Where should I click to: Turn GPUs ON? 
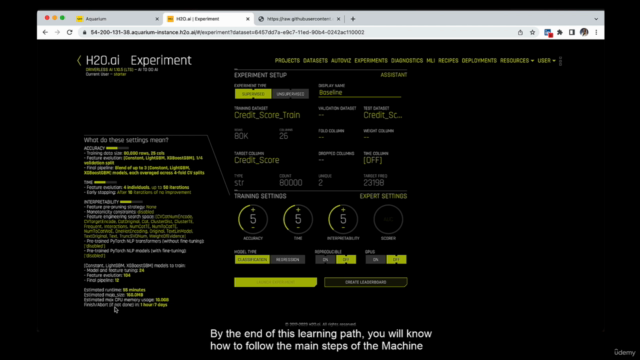[376, 260]
